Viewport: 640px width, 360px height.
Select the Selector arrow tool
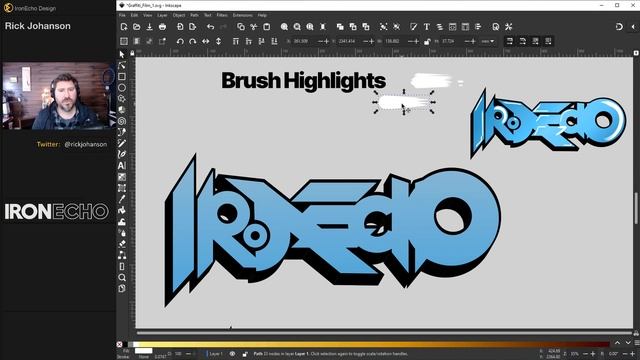[122, 54]
